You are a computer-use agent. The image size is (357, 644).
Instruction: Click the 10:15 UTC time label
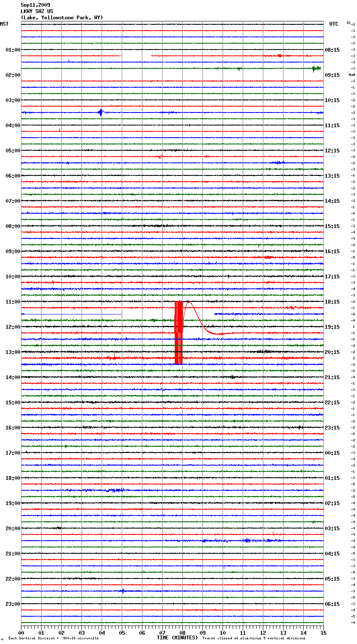[x=332, y=100]
